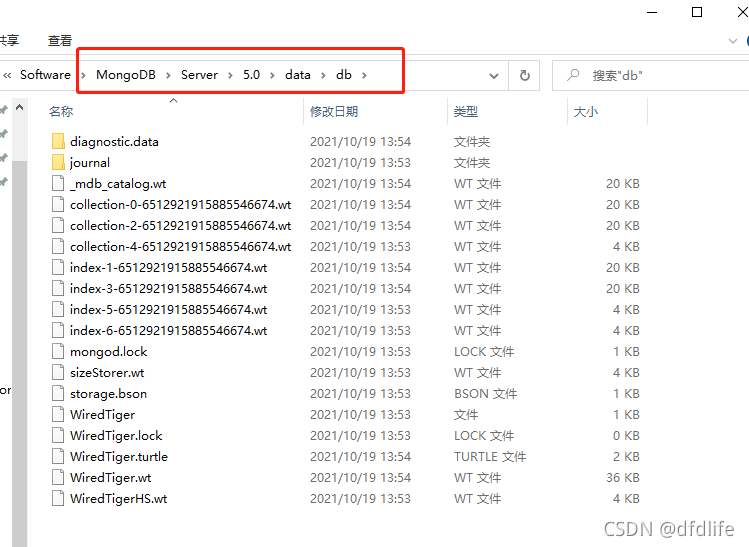The width and height of the screenshot is (749, 547).
Task: Click the BSON 文件 type cell
Action: (x=485, y=394)
